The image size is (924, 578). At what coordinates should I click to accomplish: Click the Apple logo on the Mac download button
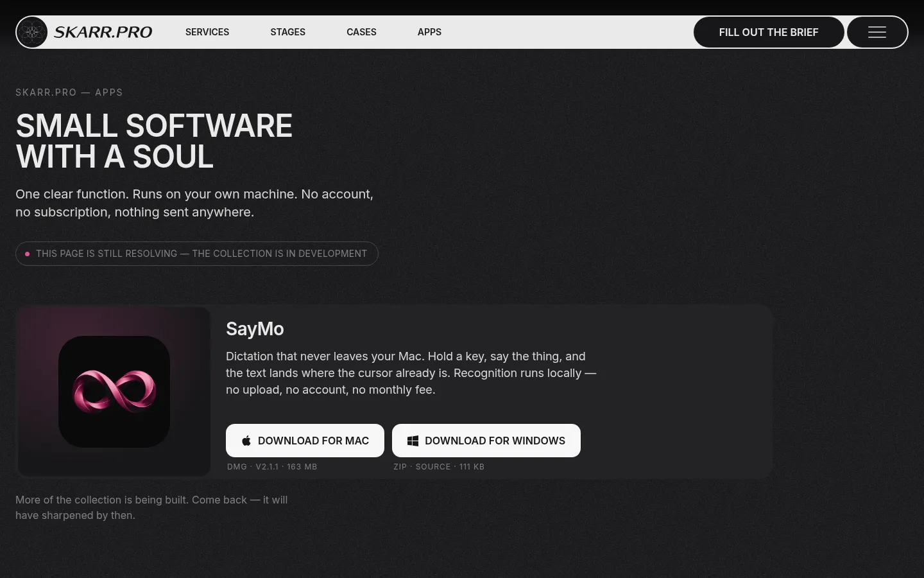tap(246, 441)
